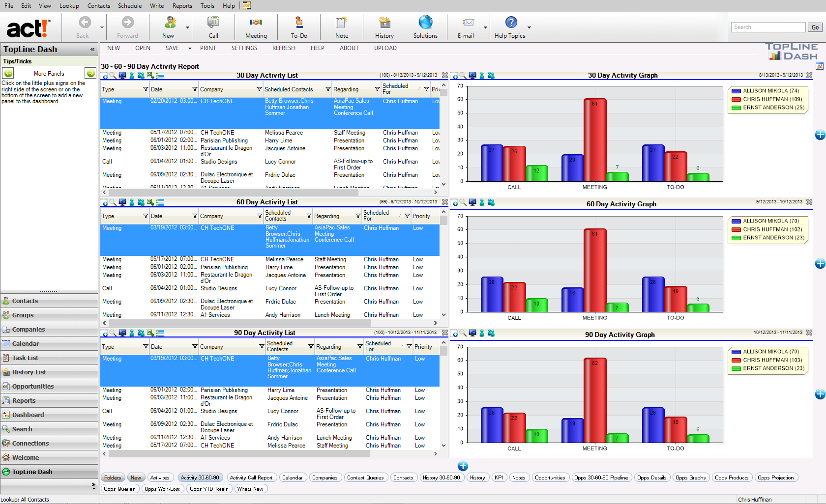Collapse the TopLine Dash side panel
826x504 pixels.
tap(92, 49)
